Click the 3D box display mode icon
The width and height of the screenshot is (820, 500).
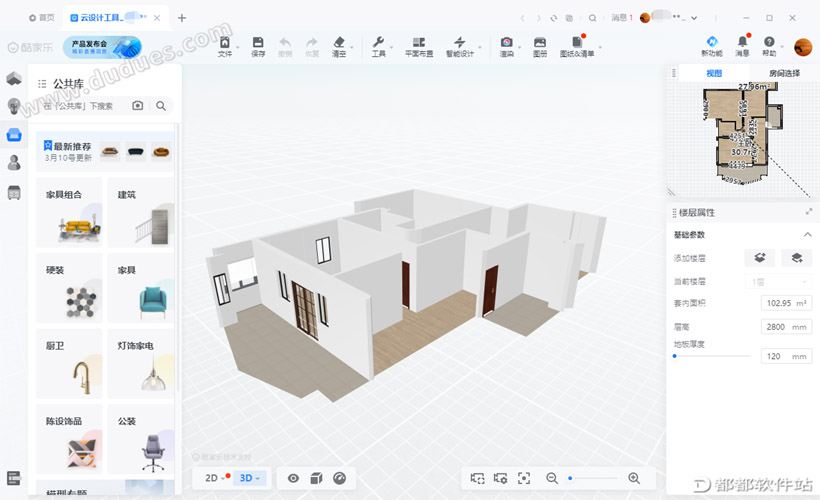coord(316,478)
